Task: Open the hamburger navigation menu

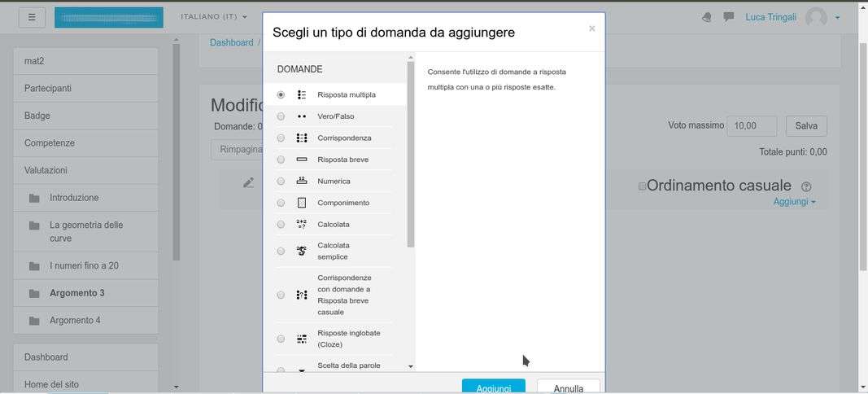Action: 32,17
